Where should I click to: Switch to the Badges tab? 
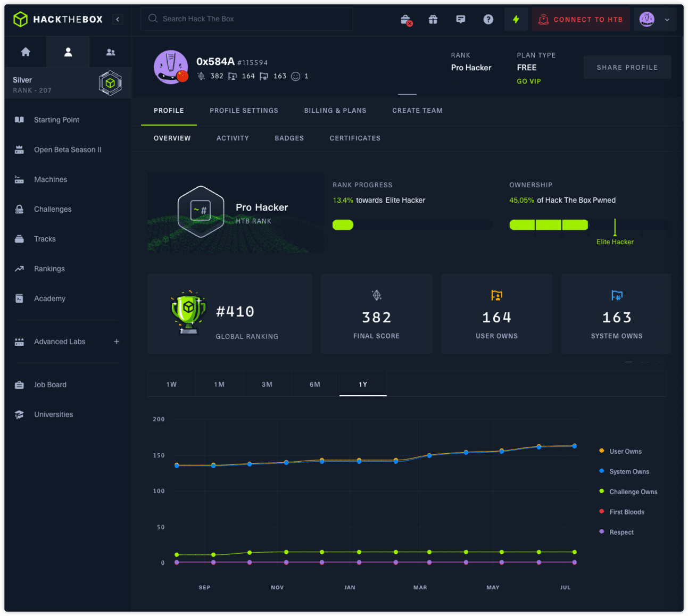click(289, 138)
